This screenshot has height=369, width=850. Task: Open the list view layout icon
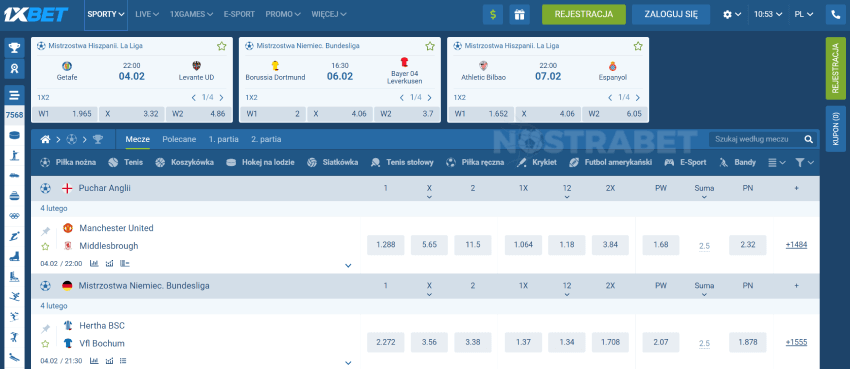click(x=777, y=162)
